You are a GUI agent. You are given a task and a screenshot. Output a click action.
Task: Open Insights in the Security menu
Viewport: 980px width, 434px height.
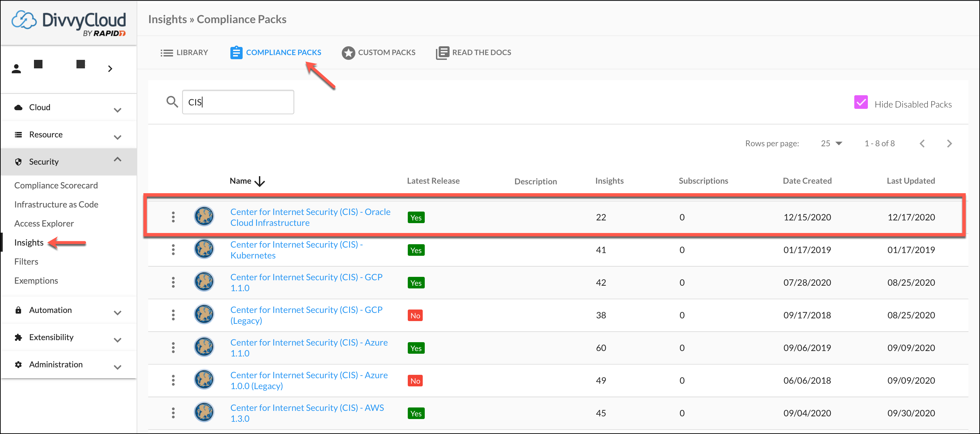[29, 243]
